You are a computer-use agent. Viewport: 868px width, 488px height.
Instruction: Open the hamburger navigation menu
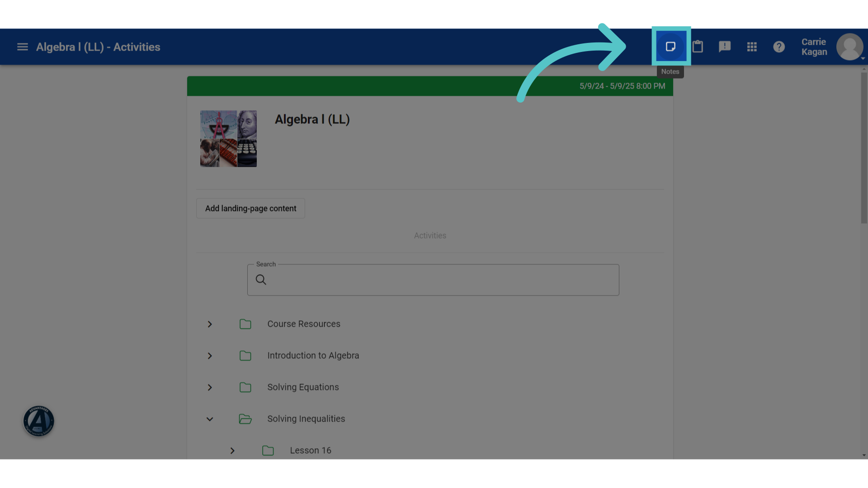point(23,47)
